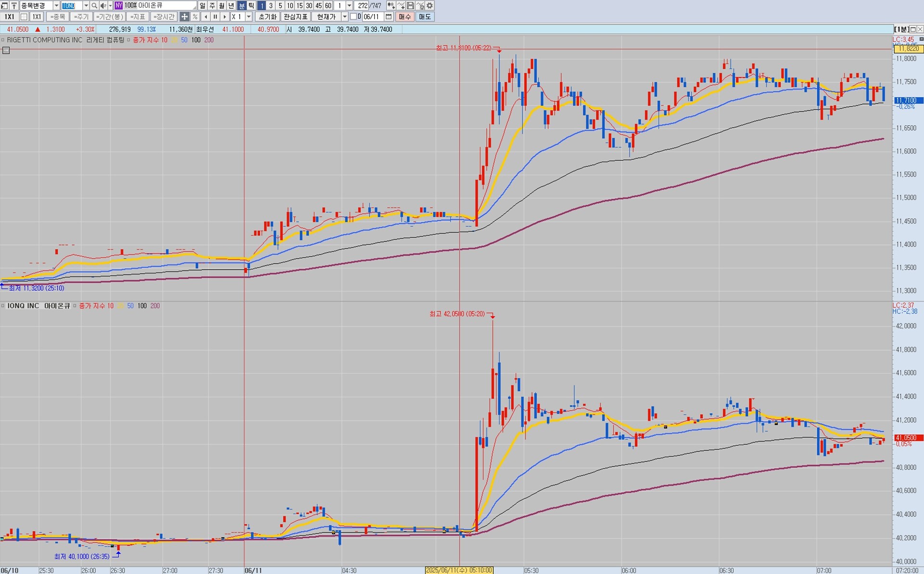Click the crosshair move tool icon
The height and width of the screenshot is (574, 924).
184,16
